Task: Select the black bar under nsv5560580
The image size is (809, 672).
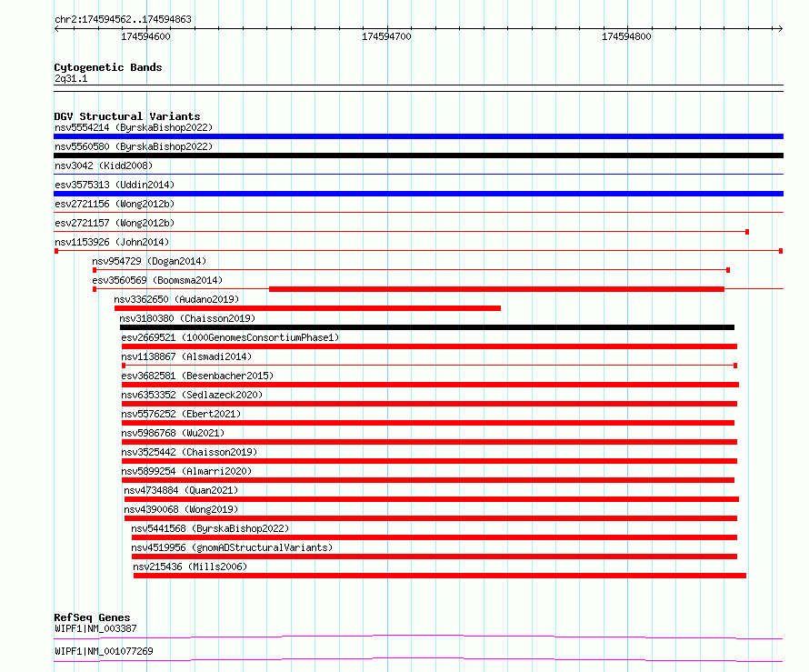Action: [418, 155]
